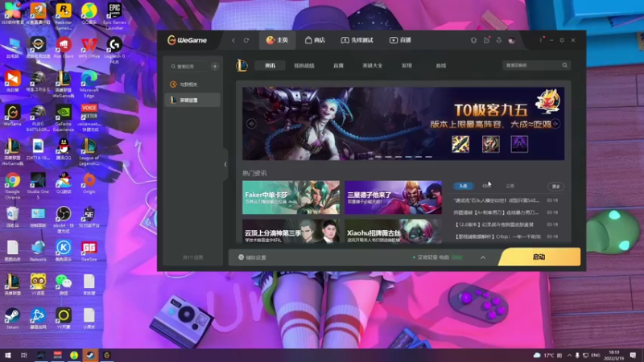This screenshot has width=644, height=362.
Task: Add an application with the plus button
Action: click(215, 66)
